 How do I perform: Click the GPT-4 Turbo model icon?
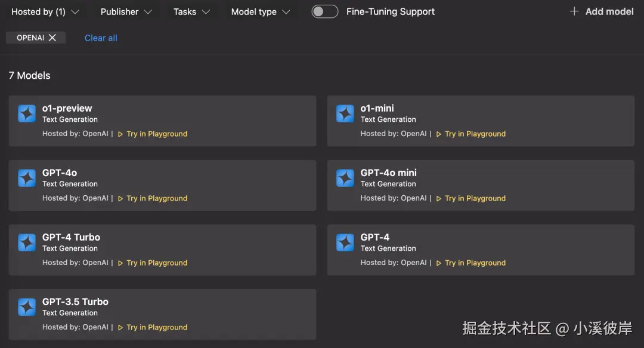(x=27, y=242)
